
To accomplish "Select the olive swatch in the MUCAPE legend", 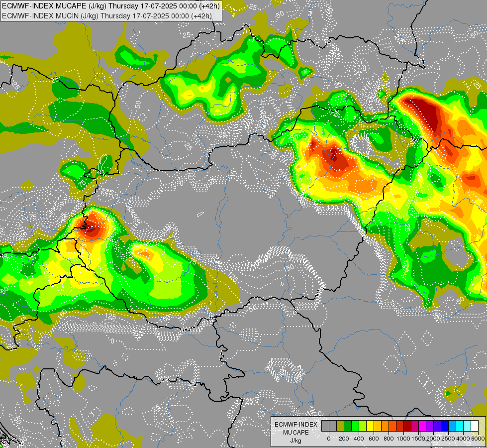I will click(x=340, y=426).
